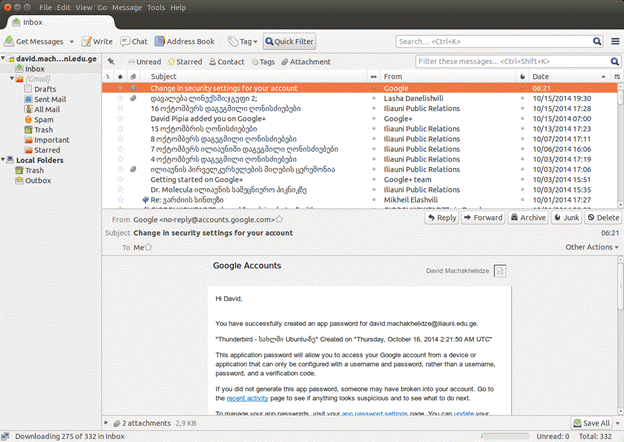Star the Getting started on Google+ message
This screenshot has height=442, width=624.
[120, 179]
